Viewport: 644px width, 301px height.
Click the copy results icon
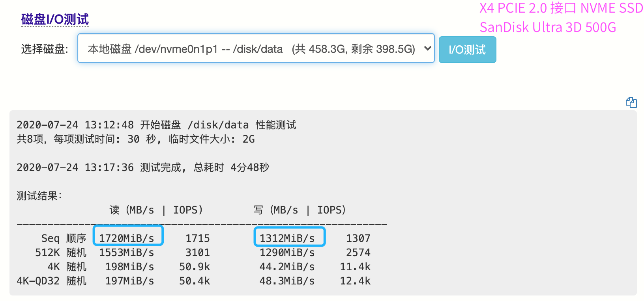pyautogui.click(x=631, y=102)
